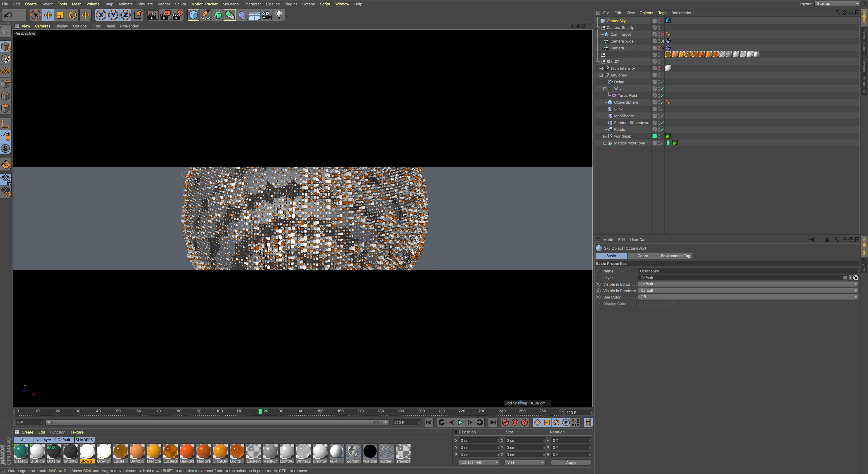The height and width of the screenshot is (474, 868).
Task: Switch to Environment Tag tab
Action: tap(675, 256)
